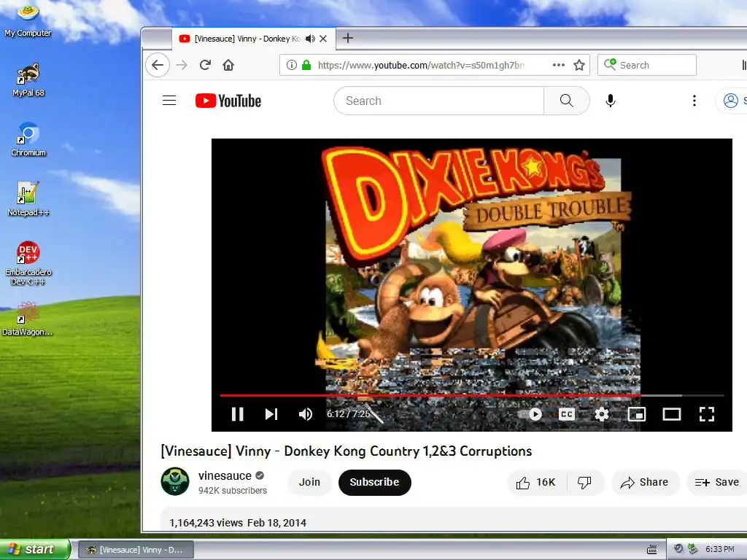Open video player settings gear
The image size is (747, 560).
pos(602,414)
